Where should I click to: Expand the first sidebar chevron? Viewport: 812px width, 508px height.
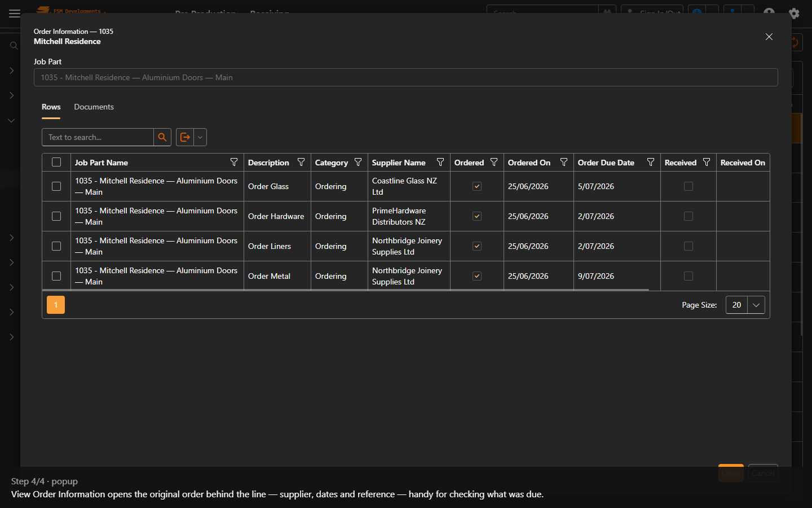[11, 71]
